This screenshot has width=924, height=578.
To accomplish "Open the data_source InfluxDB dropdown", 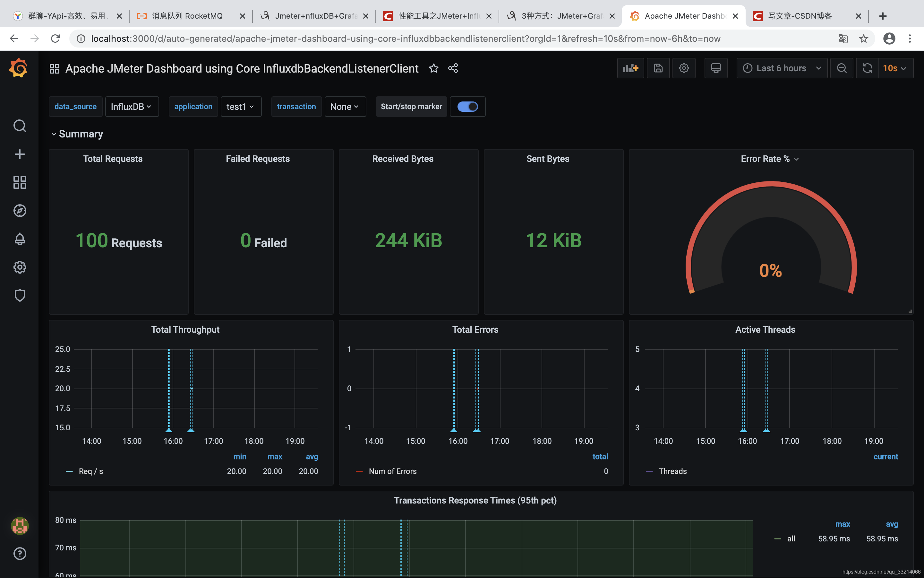I will coord(132,107).
